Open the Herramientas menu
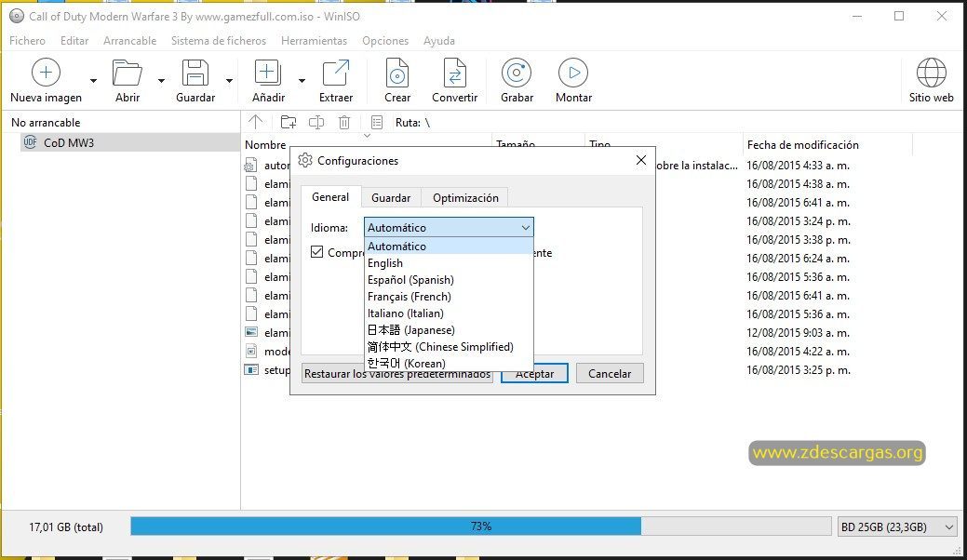Screen dimensions: 967x560 (x=314, y=41)
